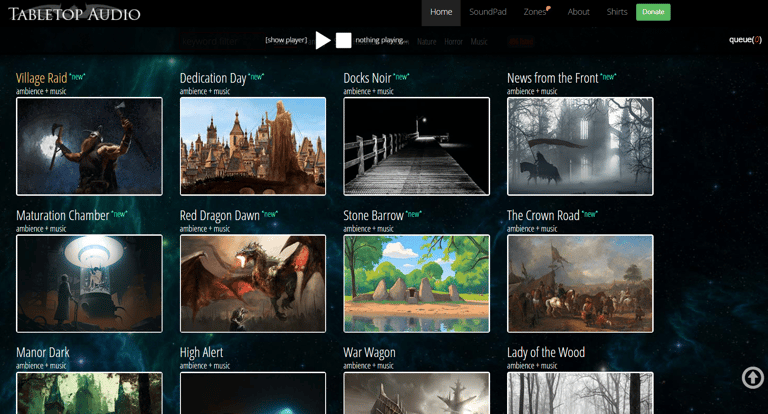Click the [show player] link

point(286,40)
